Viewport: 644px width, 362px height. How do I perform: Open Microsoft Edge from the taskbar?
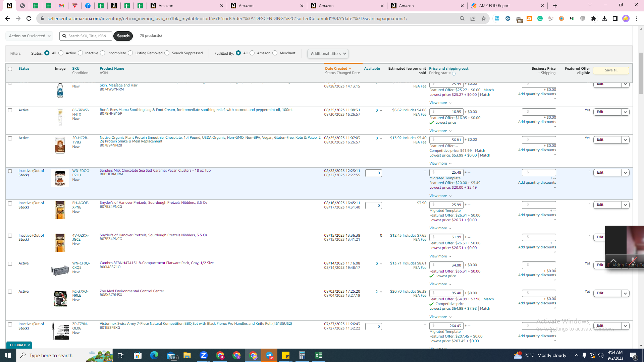point(154,355)
